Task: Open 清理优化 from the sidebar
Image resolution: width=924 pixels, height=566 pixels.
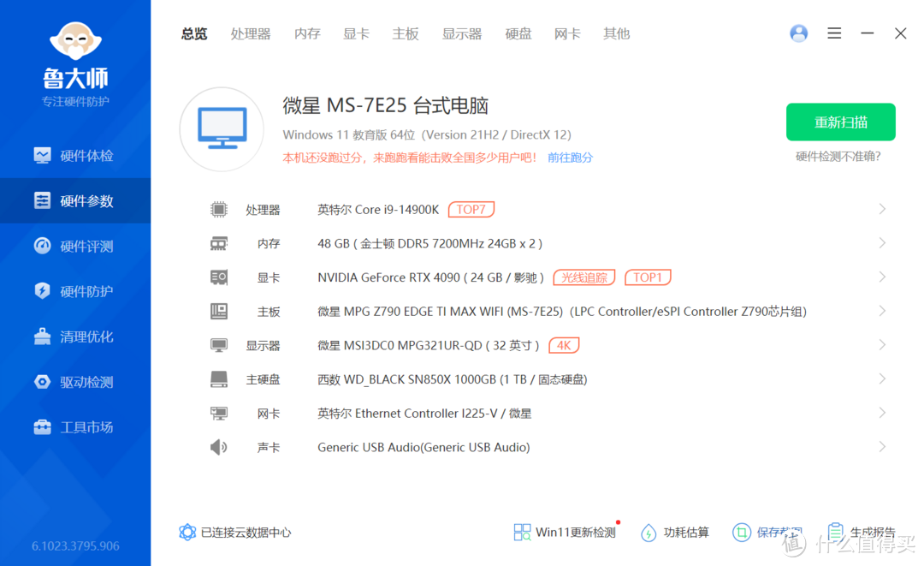Action: click(75, 337)
